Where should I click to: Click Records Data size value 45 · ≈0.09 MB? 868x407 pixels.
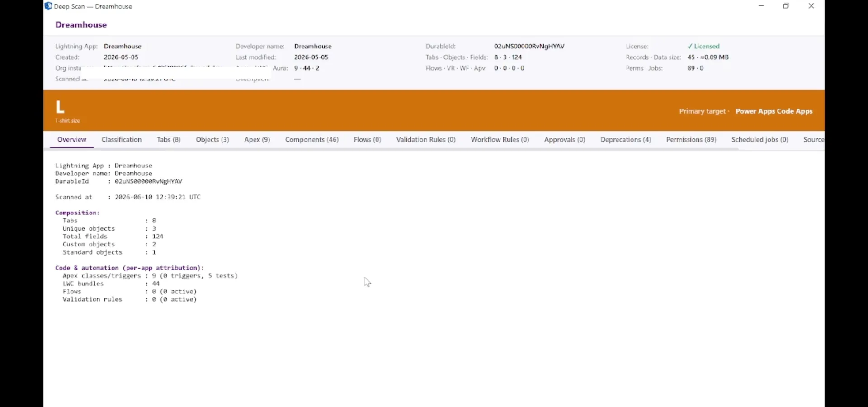[708, 57]
